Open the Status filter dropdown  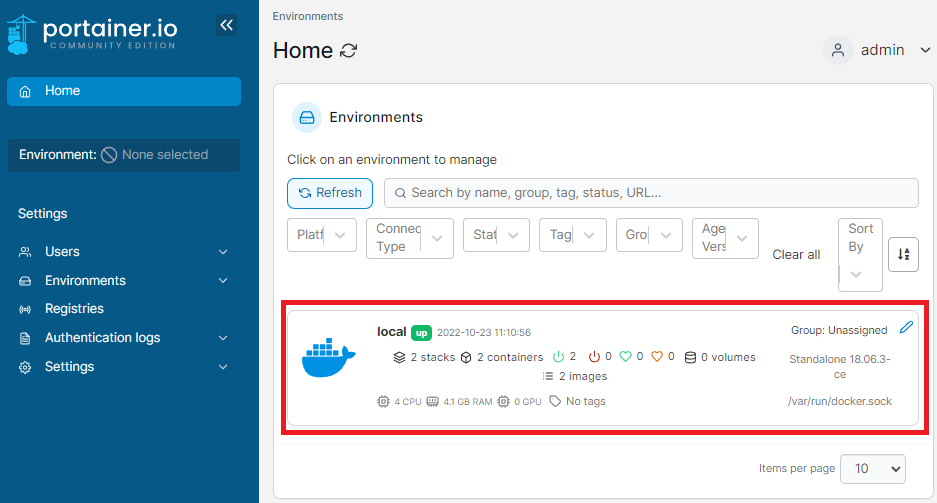click(496, 235)
